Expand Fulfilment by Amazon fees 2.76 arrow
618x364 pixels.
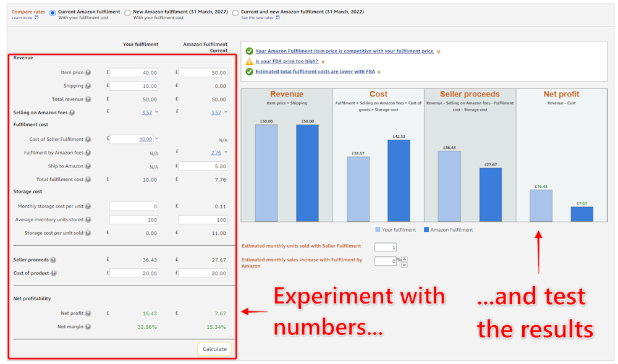point(226,152)
